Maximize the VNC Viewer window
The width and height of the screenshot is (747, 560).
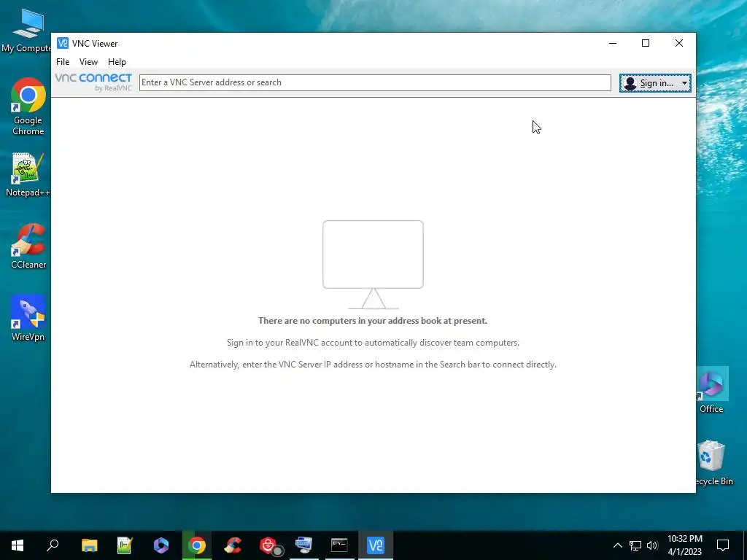(646, 43)
